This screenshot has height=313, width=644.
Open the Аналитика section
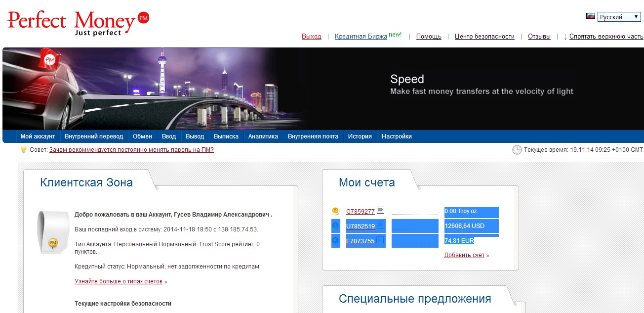point(263,136)
